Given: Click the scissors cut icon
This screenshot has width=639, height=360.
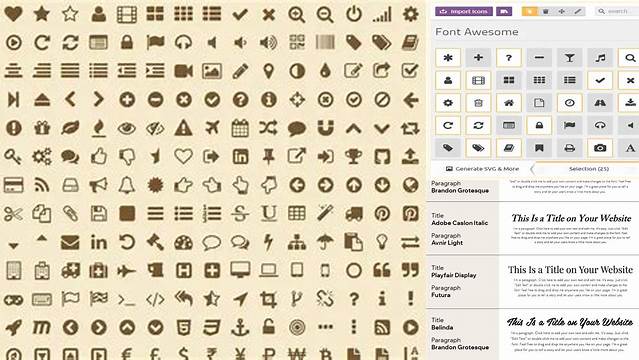Looking at the screenshot, I should (x=13, y=214).
